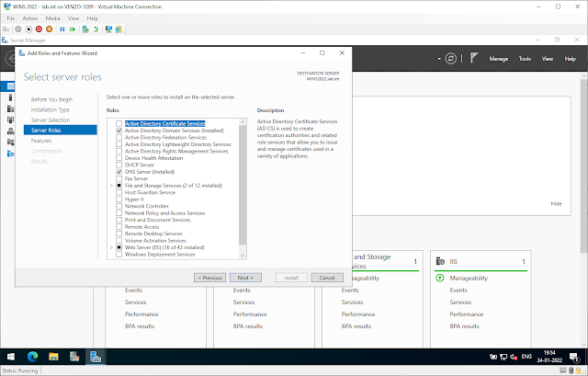Viewport: 588px width, 376px height.
Task: Open the dropdown arrow beside the refresh icon
Action: [439, 59]
